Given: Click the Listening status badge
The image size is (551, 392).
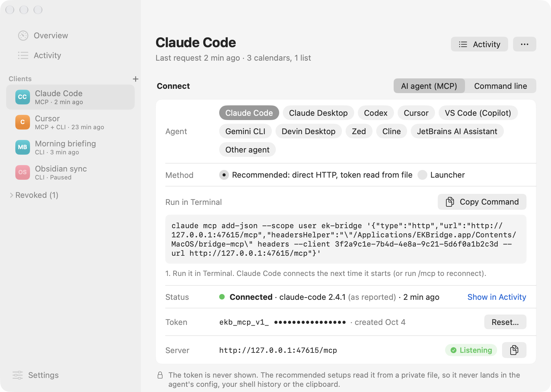Looking at the screenshot, I should coord(471,350).
